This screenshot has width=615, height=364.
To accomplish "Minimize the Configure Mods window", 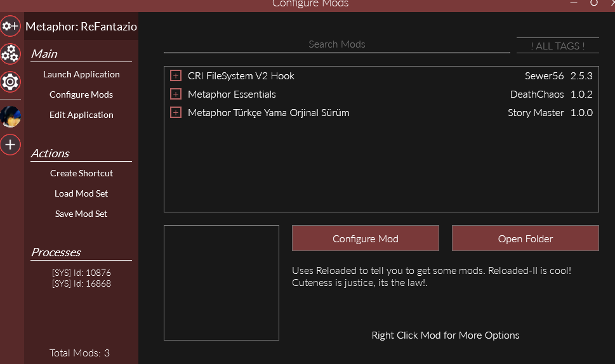I will (573, 3).
